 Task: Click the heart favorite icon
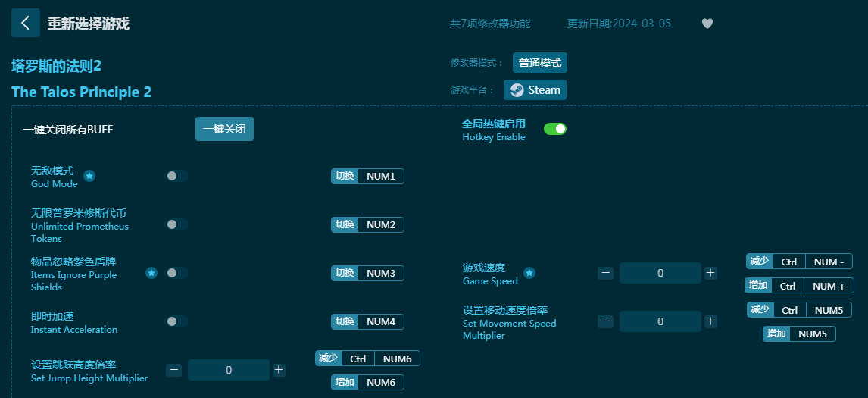point(707,24)
